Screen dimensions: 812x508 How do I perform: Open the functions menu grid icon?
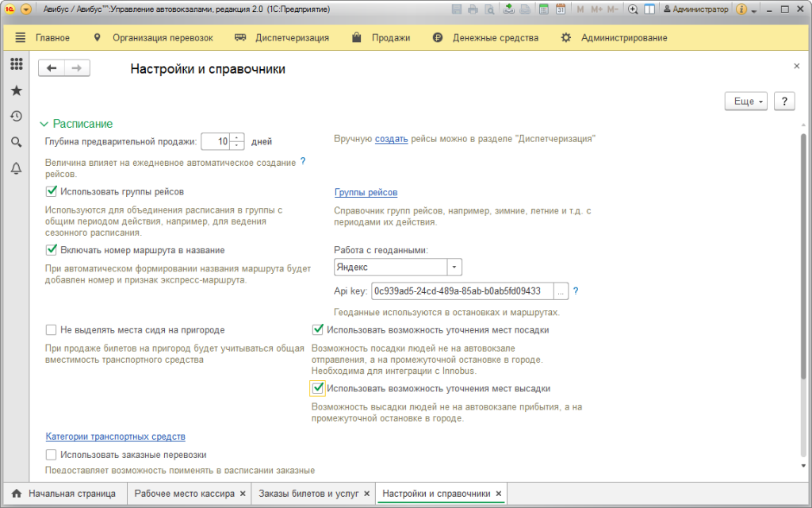click(16, 64)
